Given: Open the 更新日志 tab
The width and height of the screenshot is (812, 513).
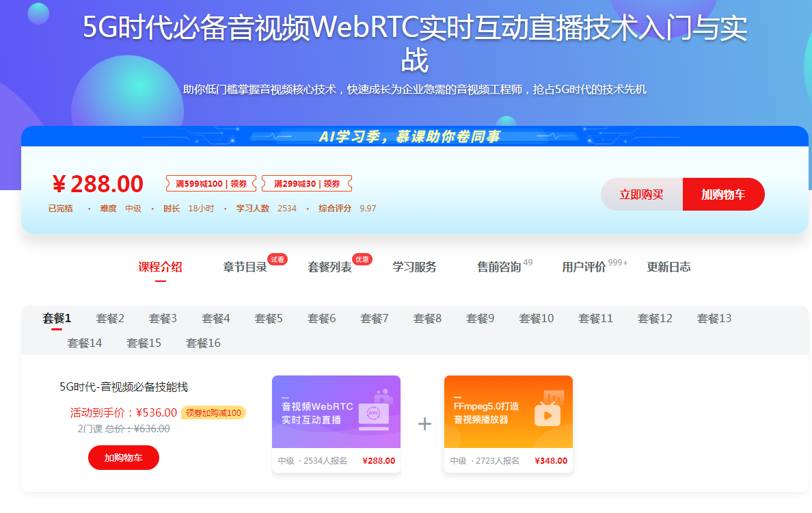Looking at the screenshot, I should pos(668,267).
